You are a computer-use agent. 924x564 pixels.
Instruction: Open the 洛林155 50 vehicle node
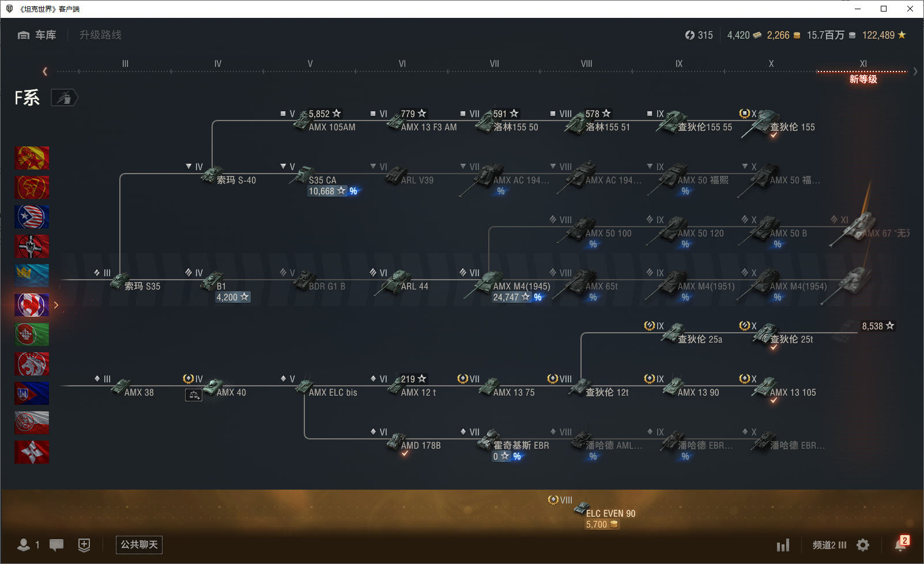507,121
